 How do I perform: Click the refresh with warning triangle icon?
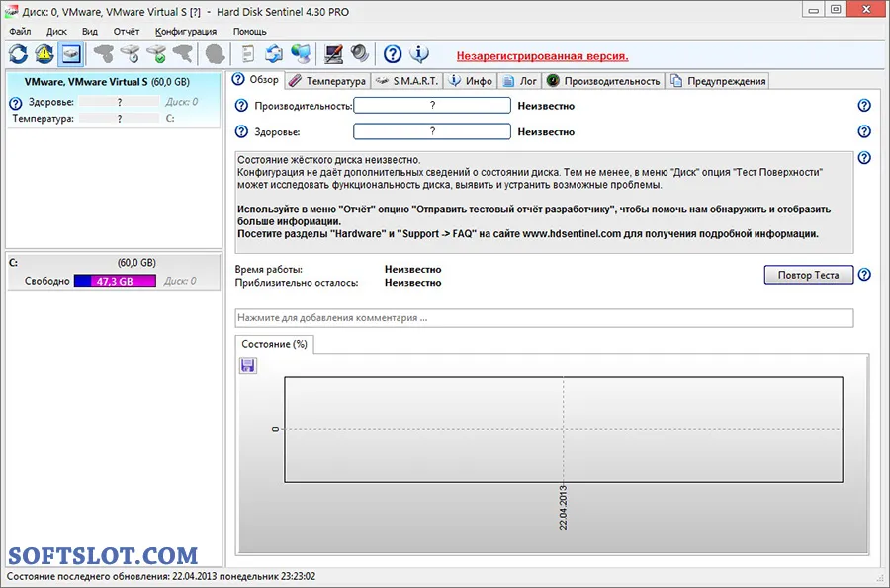(44, 54)
